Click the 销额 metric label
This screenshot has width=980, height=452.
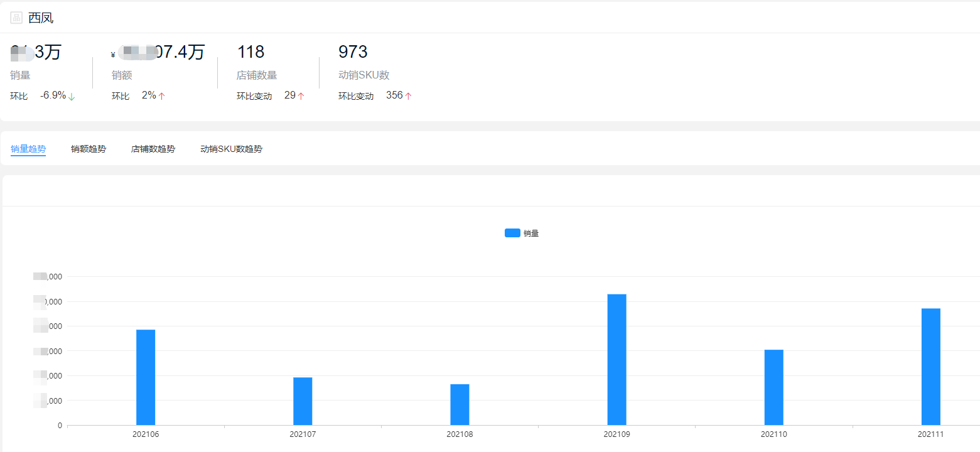coord(122,75)
